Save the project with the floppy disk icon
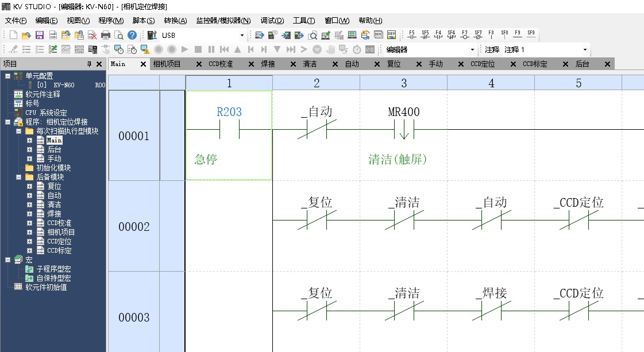644x352 pixels. point(40,35)
